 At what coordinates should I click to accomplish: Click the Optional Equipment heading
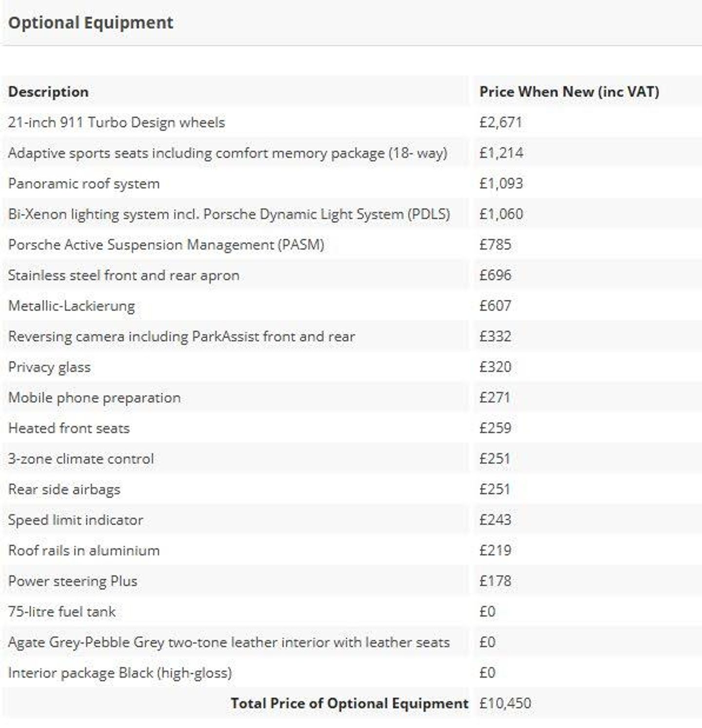[x=91, y=22]
